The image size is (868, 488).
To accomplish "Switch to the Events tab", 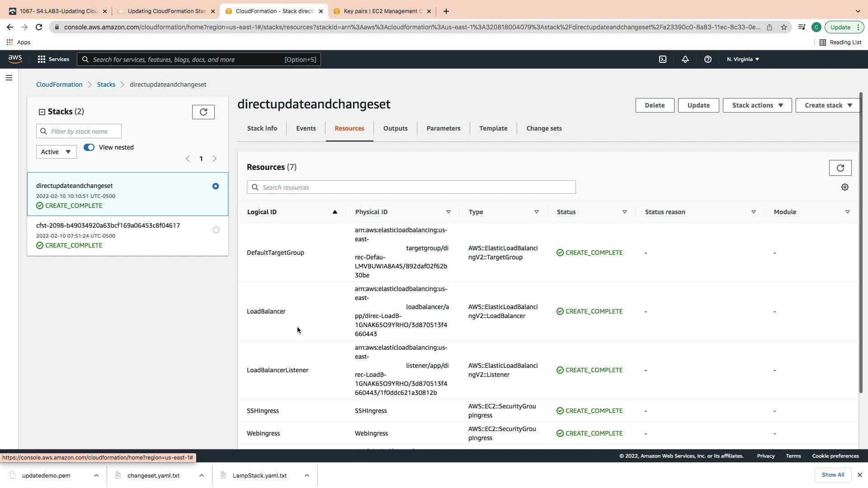I will (306, 128).
